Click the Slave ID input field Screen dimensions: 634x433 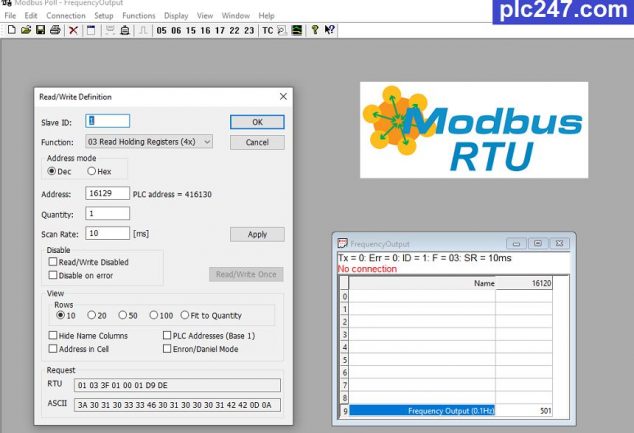click(108, 121)
